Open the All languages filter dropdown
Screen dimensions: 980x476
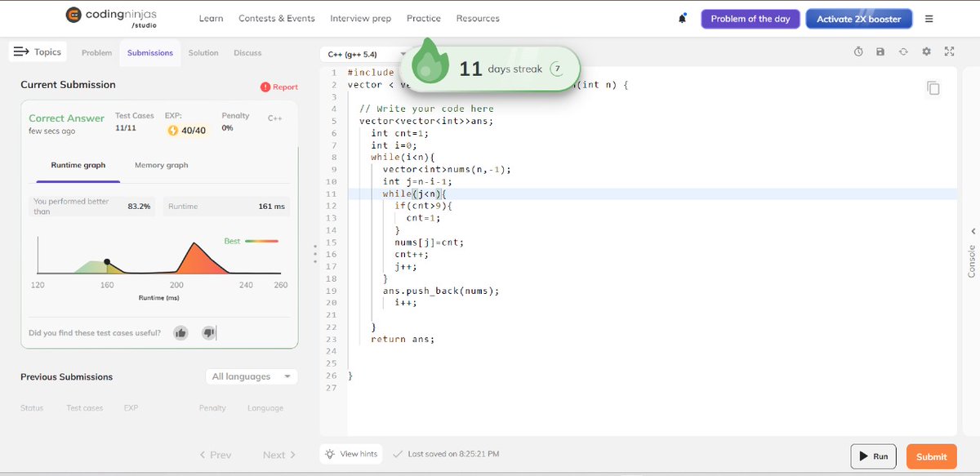click(x=250, y=376)
